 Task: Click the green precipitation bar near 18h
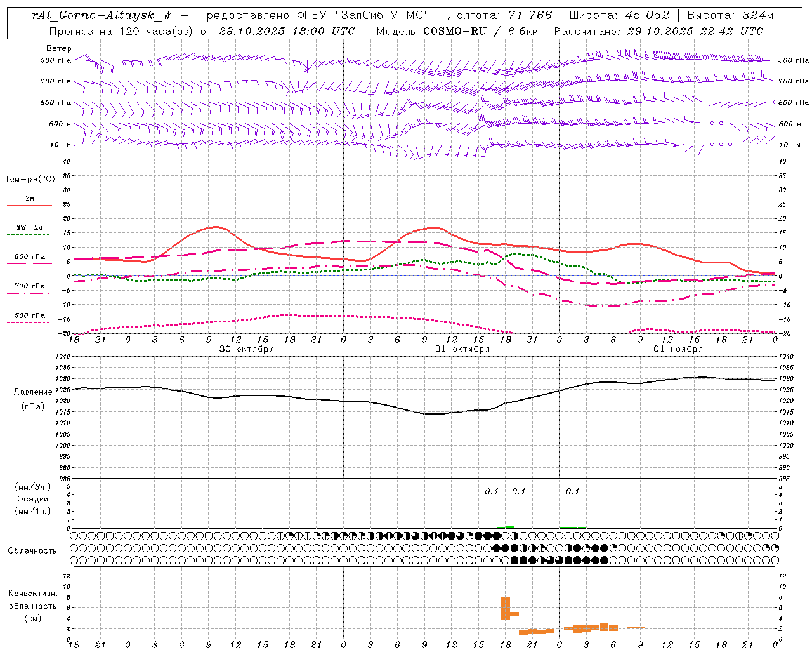click(x=506, y=527)
